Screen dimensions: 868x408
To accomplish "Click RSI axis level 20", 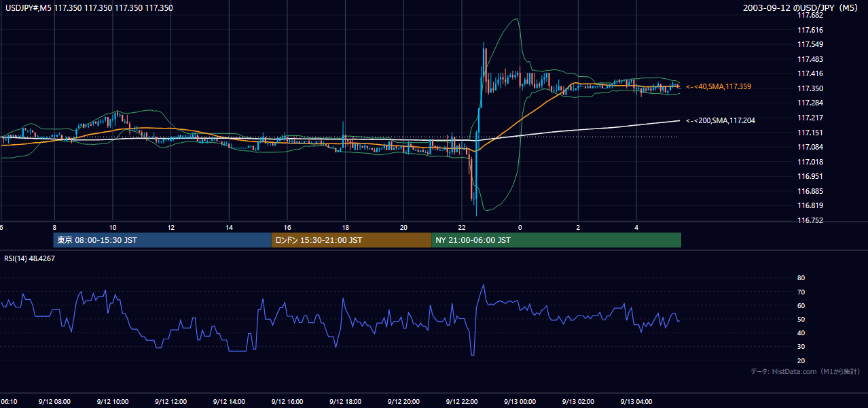I will point(801,360).
